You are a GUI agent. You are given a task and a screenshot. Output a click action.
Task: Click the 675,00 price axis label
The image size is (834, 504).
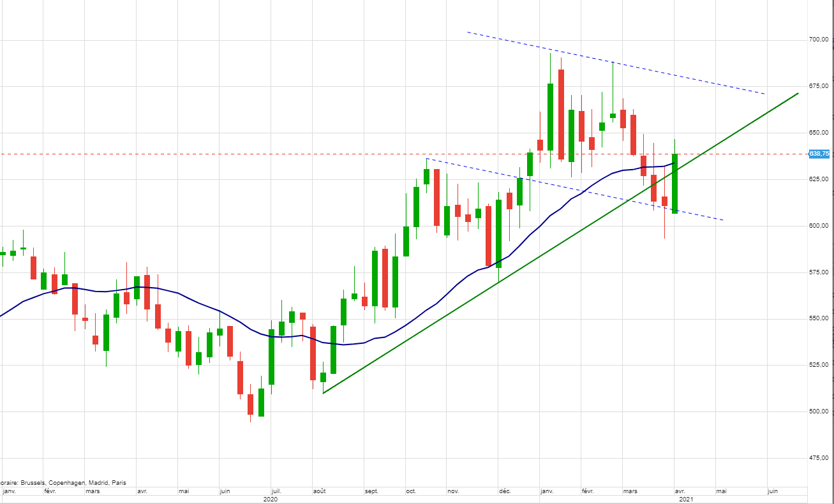tap(819, 86)
